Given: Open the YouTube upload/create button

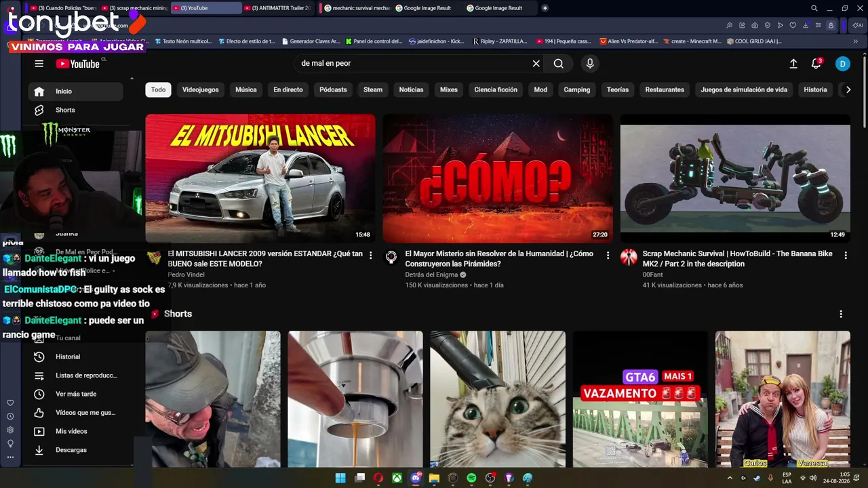Looking at the screenshot, I should tap(793, 64).
